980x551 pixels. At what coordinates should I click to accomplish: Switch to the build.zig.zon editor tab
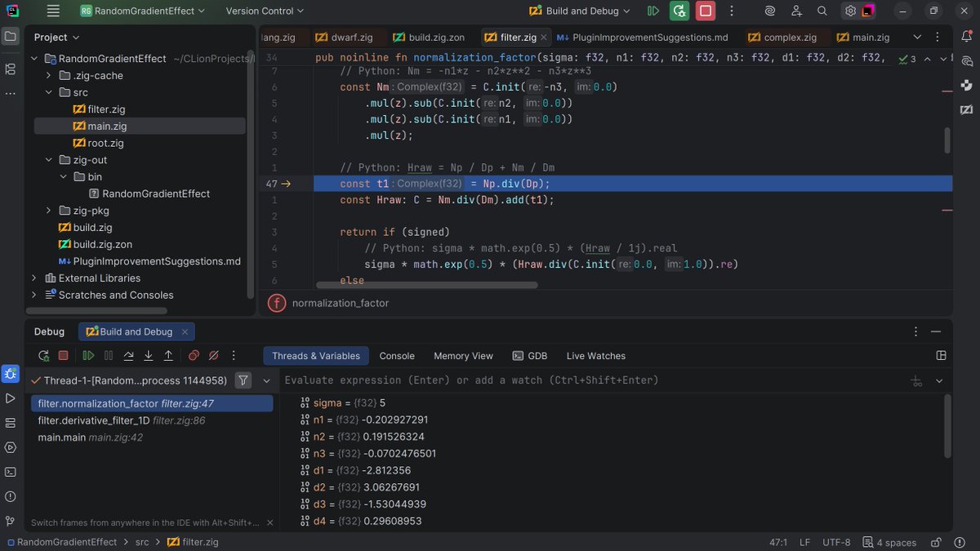[430, 38]
